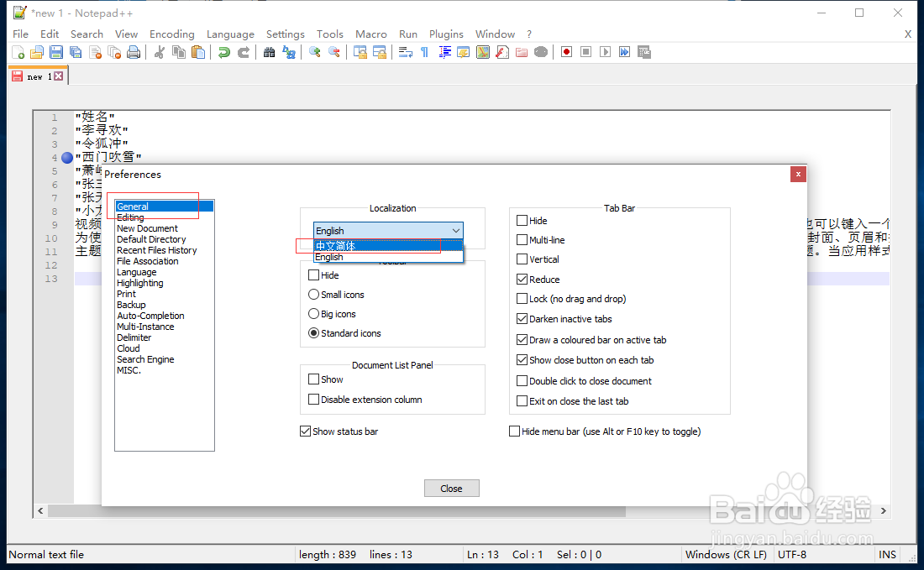
Task: Click the Redo arrow icon
Action: pos(244,52)
